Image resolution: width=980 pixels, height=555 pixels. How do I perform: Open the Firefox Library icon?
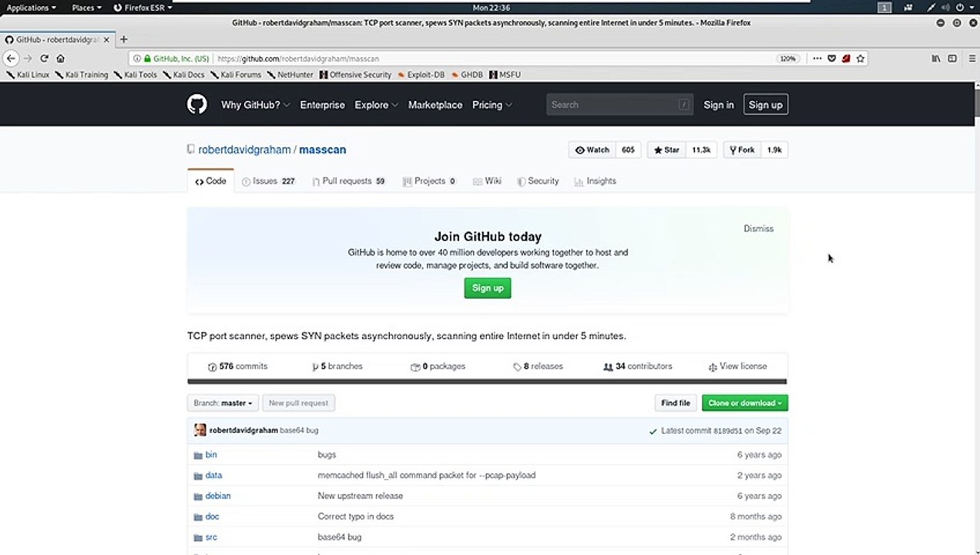pos(936,59)
